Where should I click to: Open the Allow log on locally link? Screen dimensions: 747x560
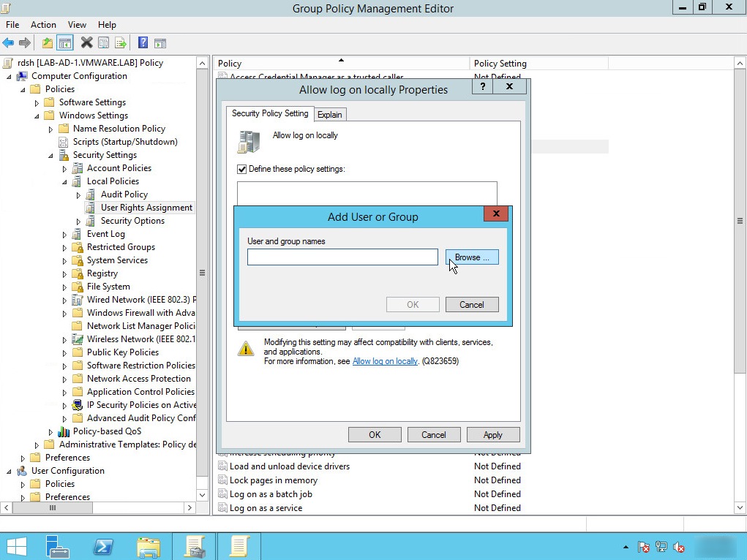(x=385, y=361)
